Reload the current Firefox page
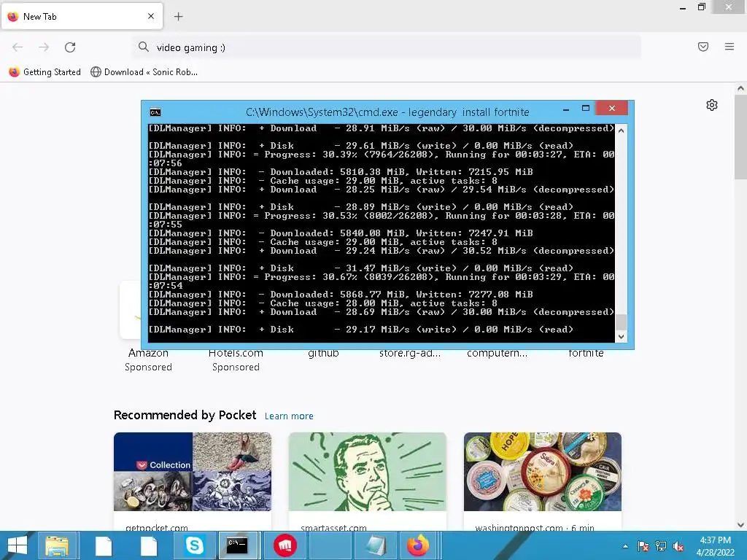The width and height of the screenshot is (747, 560). tap(70, 47)
